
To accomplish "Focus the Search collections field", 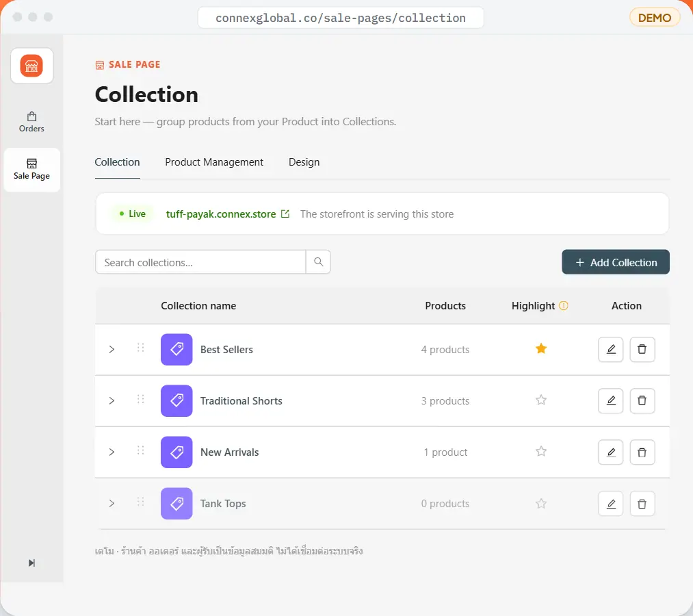I will coord(200,261).
